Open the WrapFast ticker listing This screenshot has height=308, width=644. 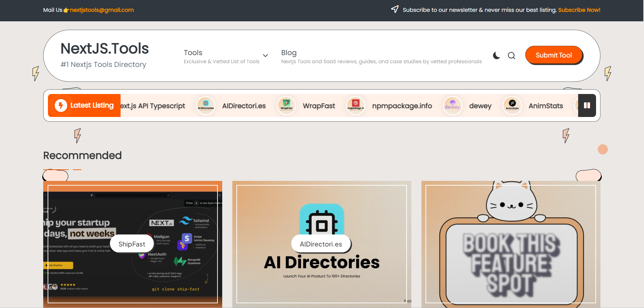click(319, 106)
